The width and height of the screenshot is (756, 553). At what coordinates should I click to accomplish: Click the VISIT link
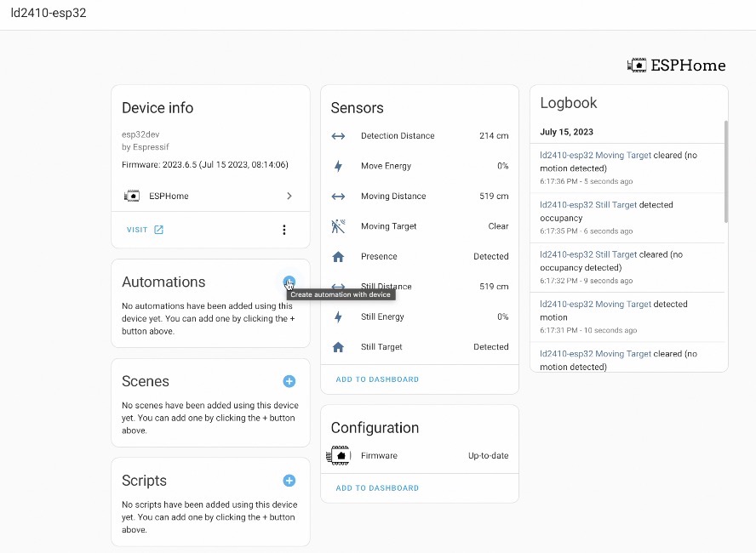[x=137, y=230]
